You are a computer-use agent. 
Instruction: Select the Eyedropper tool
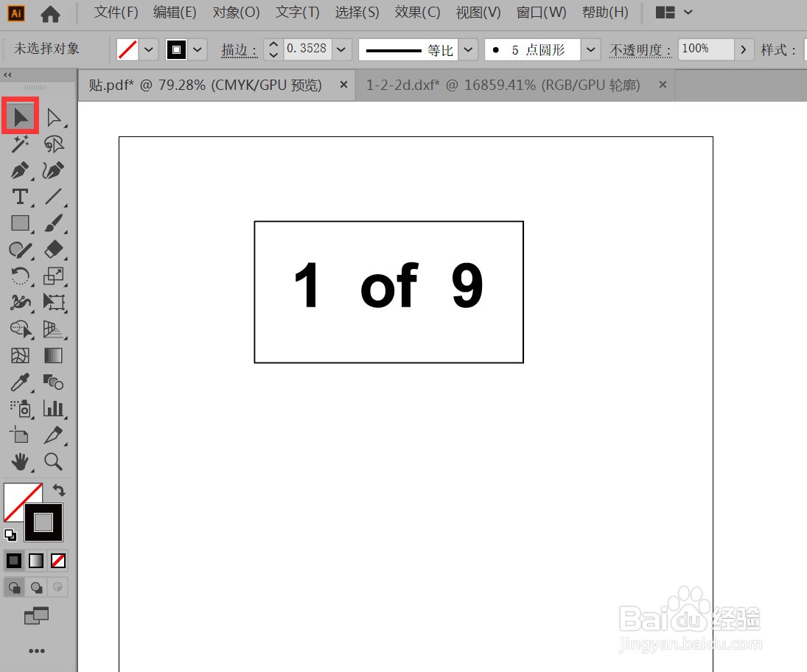(21, 382)
